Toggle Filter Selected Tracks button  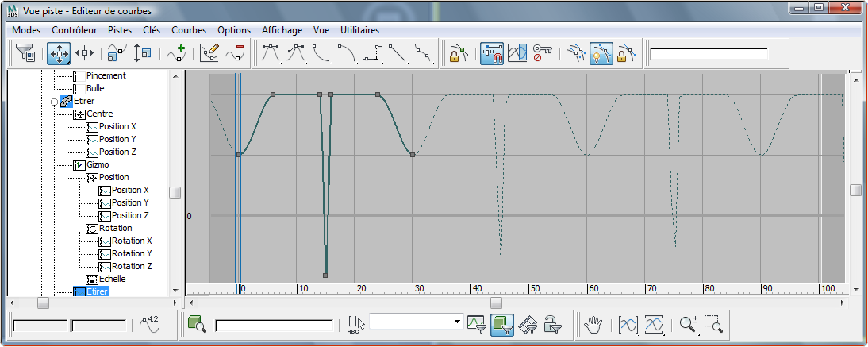[x=477, y=324]
